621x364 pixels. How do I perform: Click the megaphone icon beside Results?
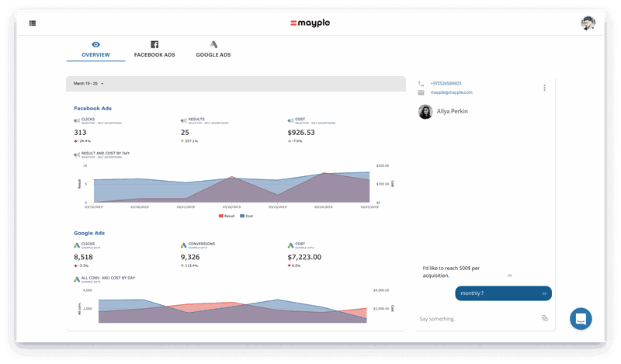[184, 121]
